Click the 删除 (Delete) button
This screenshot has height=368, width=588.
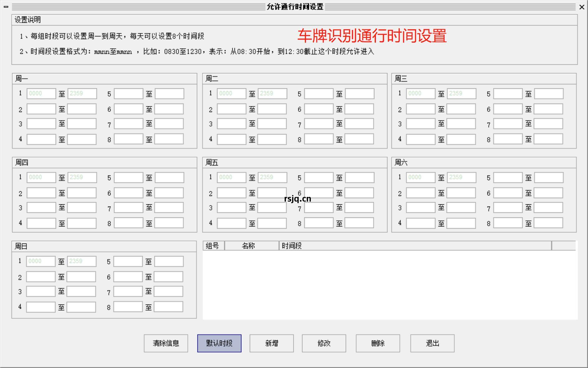tap(378, 343)
